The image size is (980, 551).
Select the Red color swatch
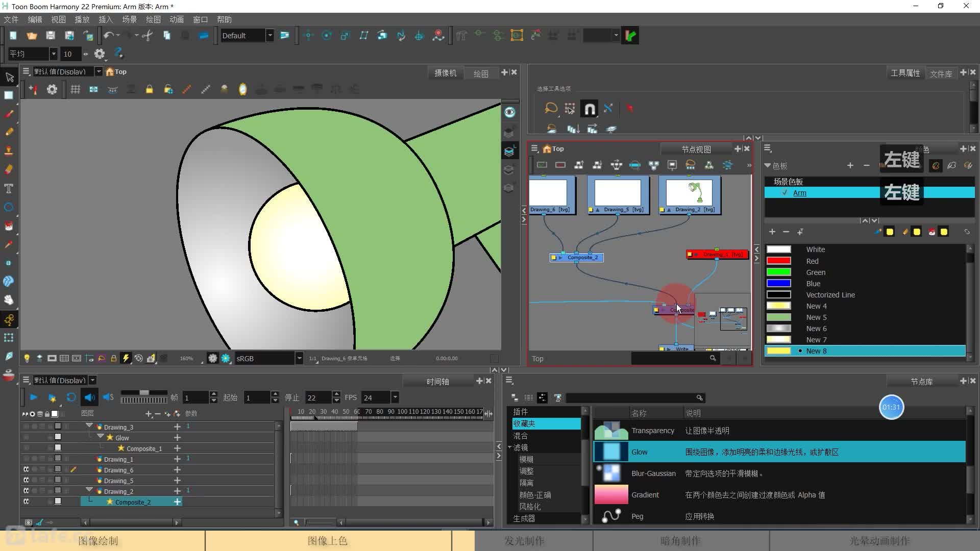pos(779,261)
